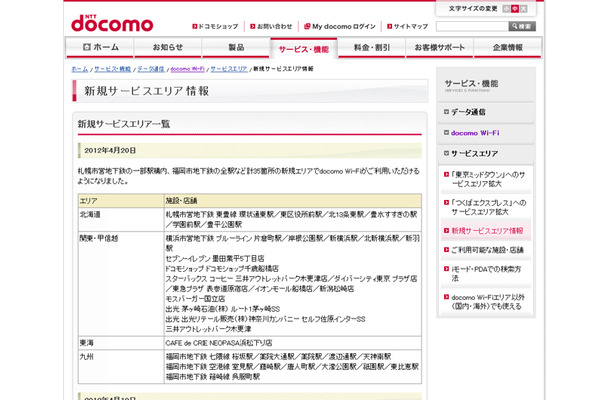
Task: Click the 新規サービスエリア一覧 section heading
Action: 124,124
